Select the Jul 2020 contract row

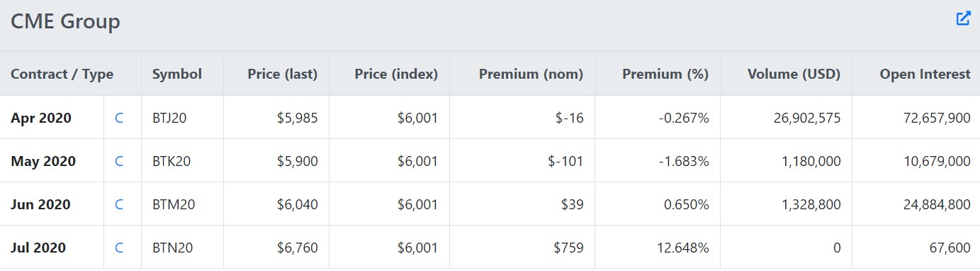pyautogui.click(x=490, y=248)
